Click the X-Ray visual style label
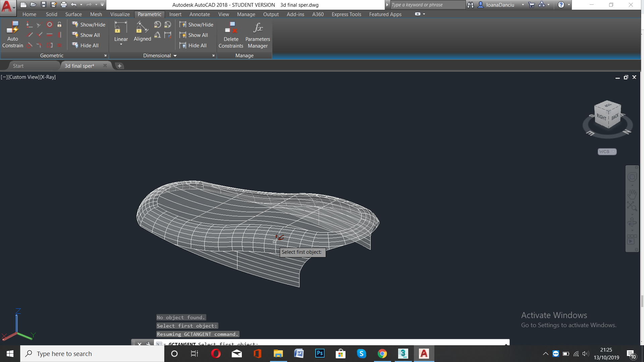The width and height of the screenshot is (644, 362). (48, 77)
